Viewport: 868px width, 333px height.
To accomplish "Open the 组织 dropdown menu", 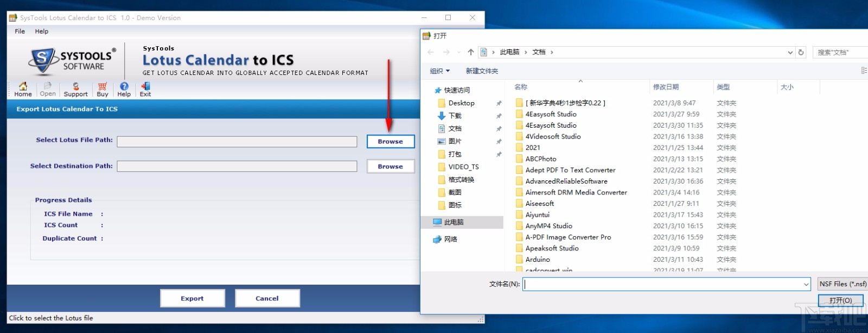I will [440, 71].
